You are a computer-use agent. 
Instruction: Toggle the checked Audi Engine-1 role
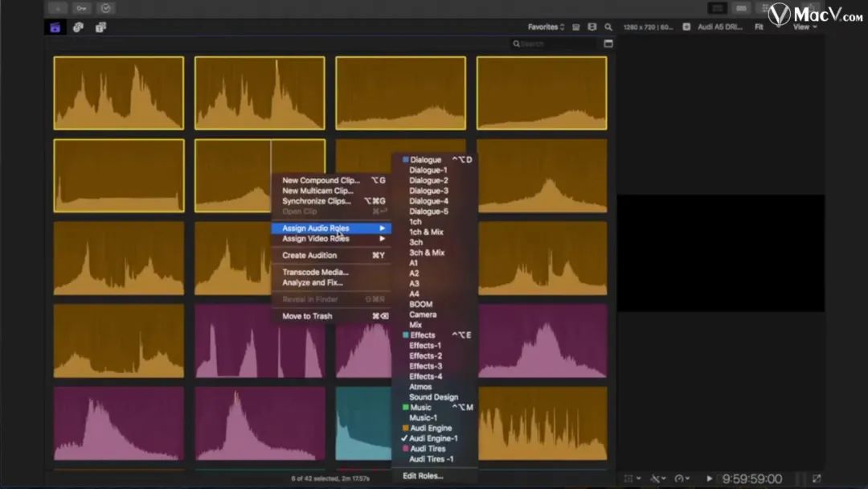[435, 438]
